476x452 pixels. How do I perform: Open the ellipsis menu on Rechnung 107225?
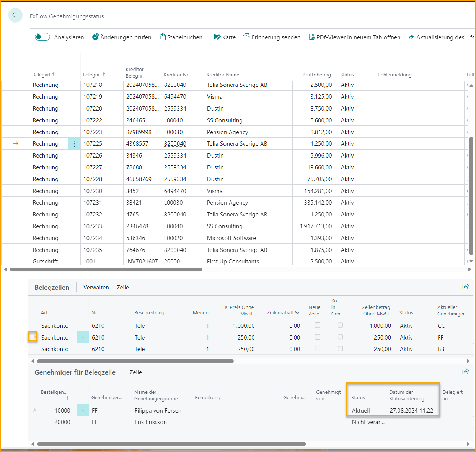74,143
